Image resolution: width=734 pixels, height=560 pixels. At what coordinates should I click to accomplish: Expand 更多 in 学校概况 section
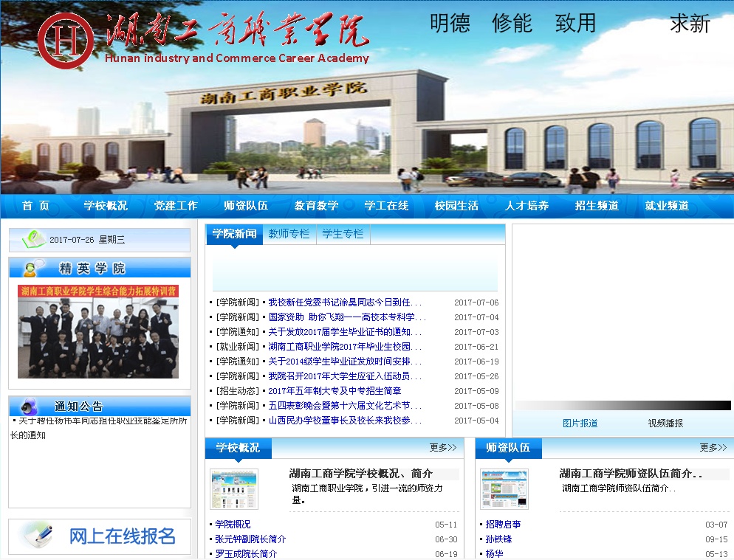(x=443, y=447)
